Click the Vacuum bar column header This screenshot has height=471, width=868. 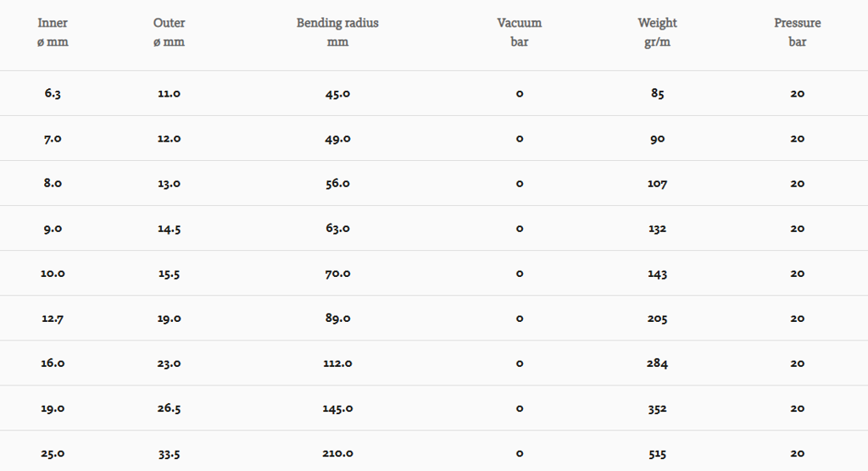click(x=519, y=32)
